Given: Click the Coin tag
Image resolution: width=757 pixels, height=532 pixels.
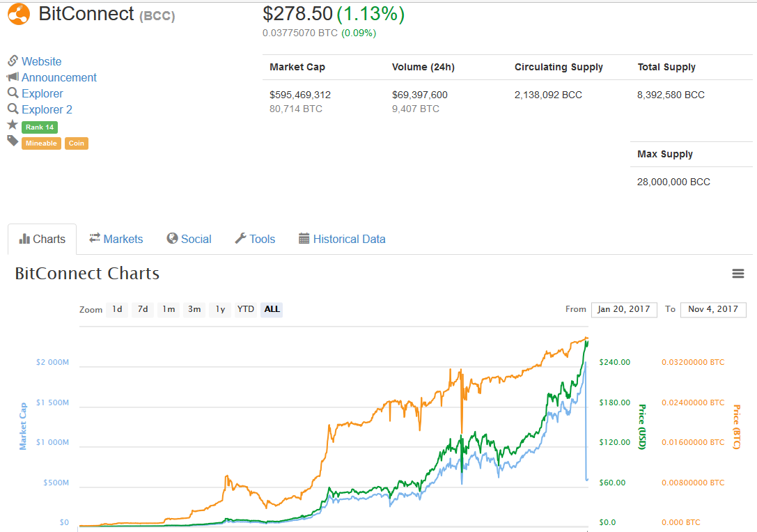Looking at the screenshot, I should click(x=77, y=143).
